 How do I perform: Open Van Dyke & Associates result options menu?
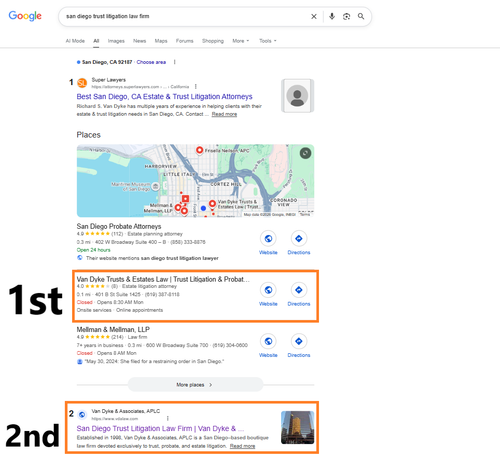[168, 418]
